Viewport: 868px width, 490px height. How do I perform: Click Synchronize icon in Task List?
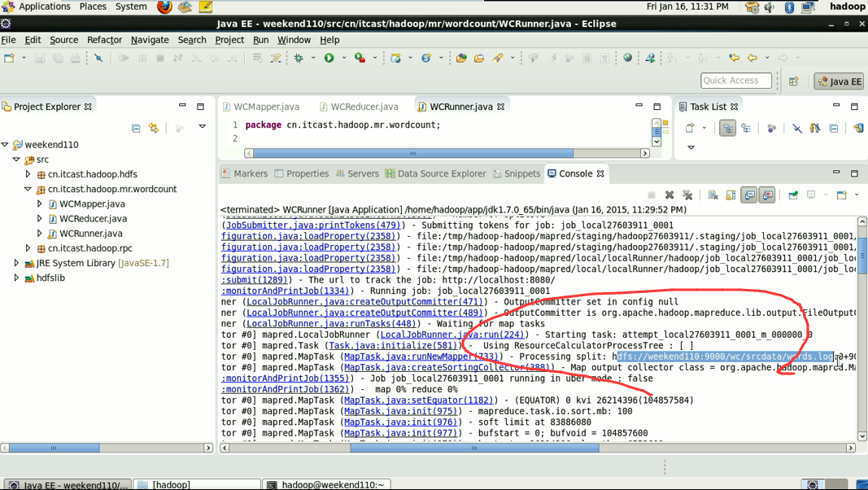click(x=857, y=128)
